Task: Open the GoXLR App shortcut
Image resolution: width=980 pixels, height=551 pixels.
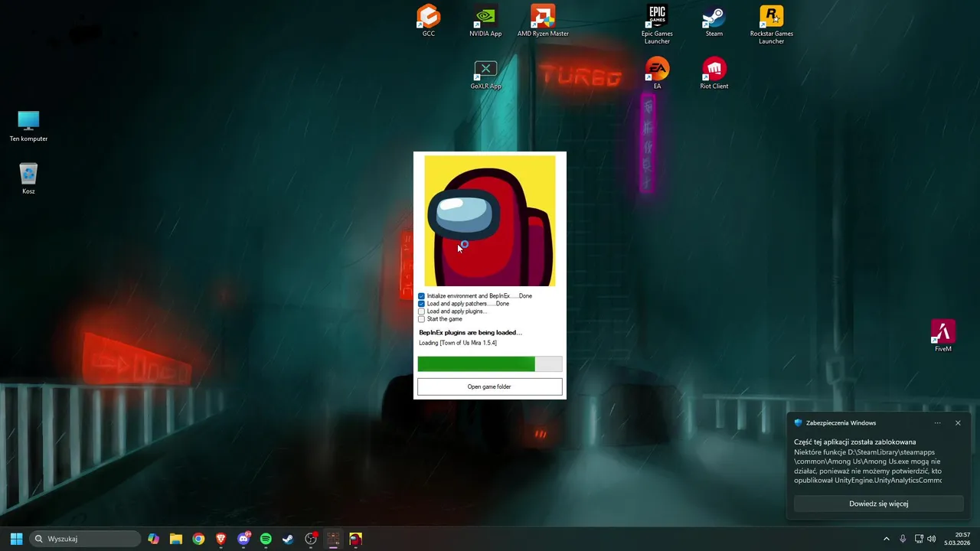Action: [485, 74]
